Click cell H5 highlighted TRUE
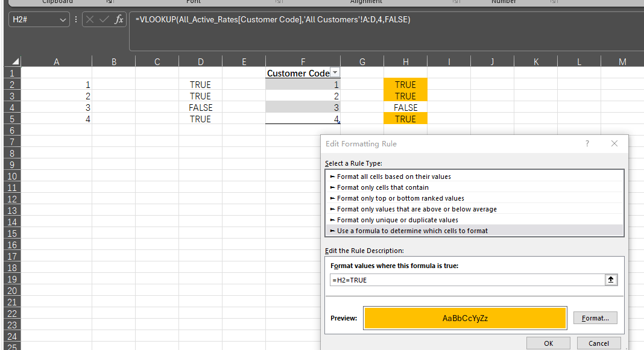The height and width of the screenshot is (350, 644). coord(405,119)
